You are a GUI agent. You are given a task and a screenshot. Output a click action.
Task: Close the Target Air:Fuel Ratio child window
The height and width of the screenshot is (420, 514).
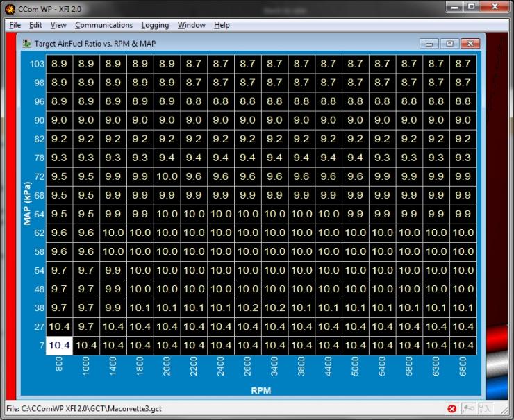click(470, 44)
